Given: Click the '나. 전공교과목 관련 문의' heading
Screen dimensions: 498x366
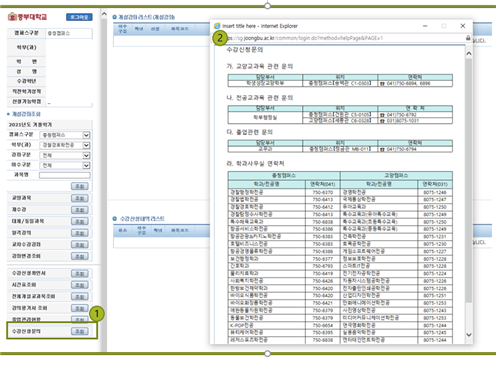Looking at the screenshot, I should (x=260, y=98).
